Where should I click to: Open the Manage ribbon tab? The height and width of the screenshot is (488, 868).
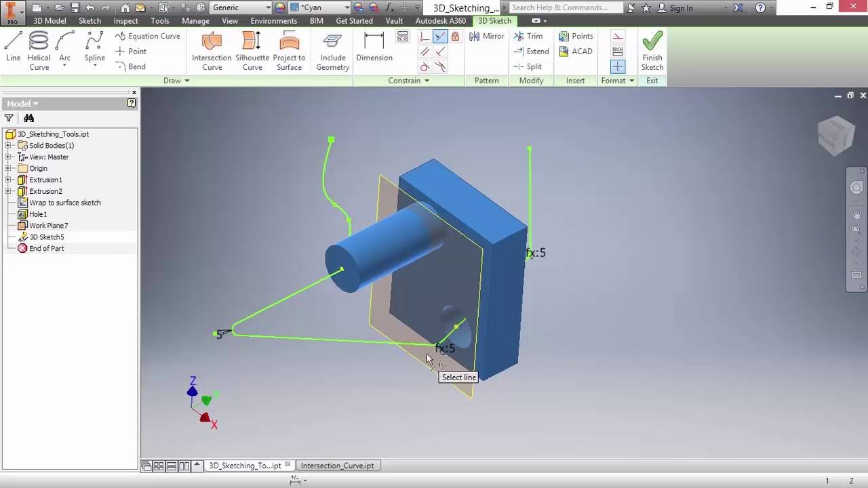coord(195,21)
